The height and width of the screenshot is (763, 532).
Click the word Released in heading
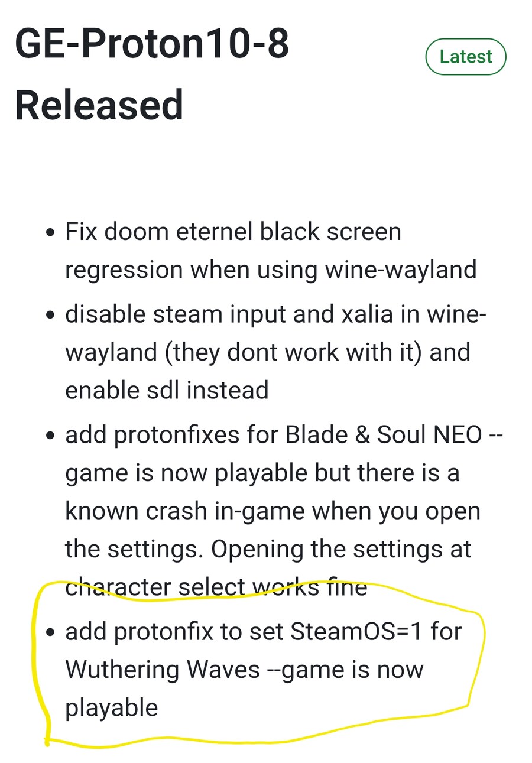tap(99, 105)
